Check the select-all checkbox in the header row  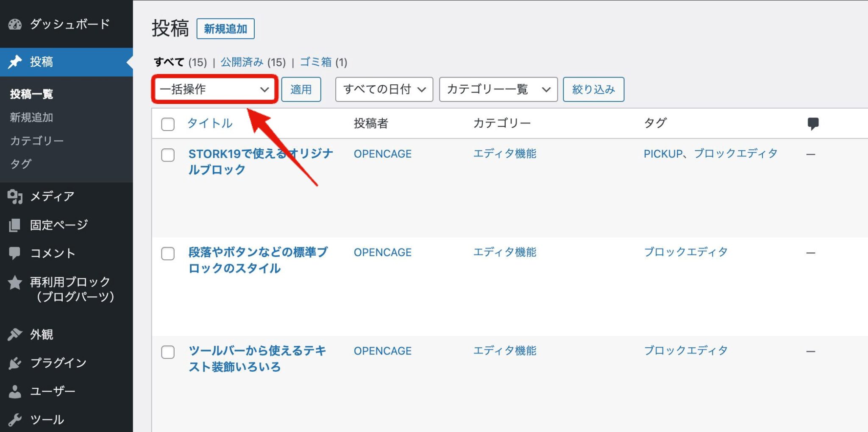point(167,124)
